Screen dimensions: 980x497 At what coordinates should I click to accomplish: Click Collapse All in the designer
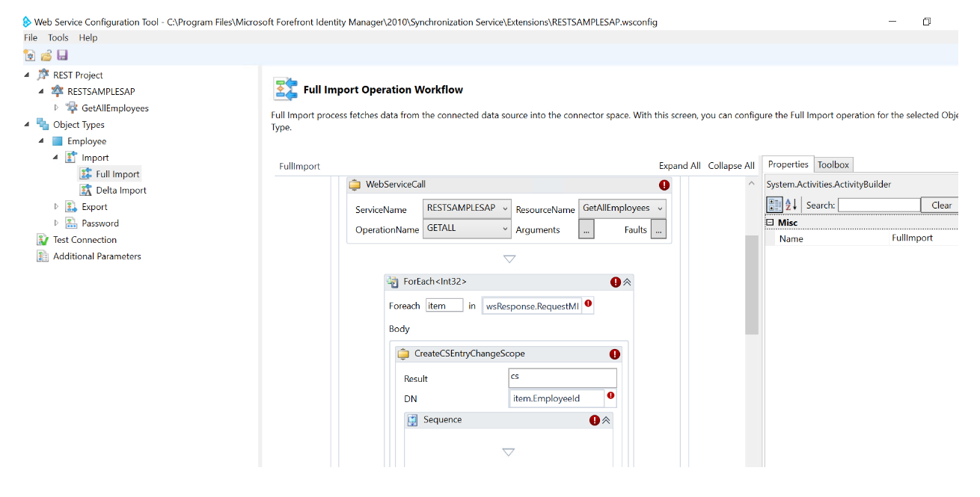pyautogui.click(x=732, y=166)
